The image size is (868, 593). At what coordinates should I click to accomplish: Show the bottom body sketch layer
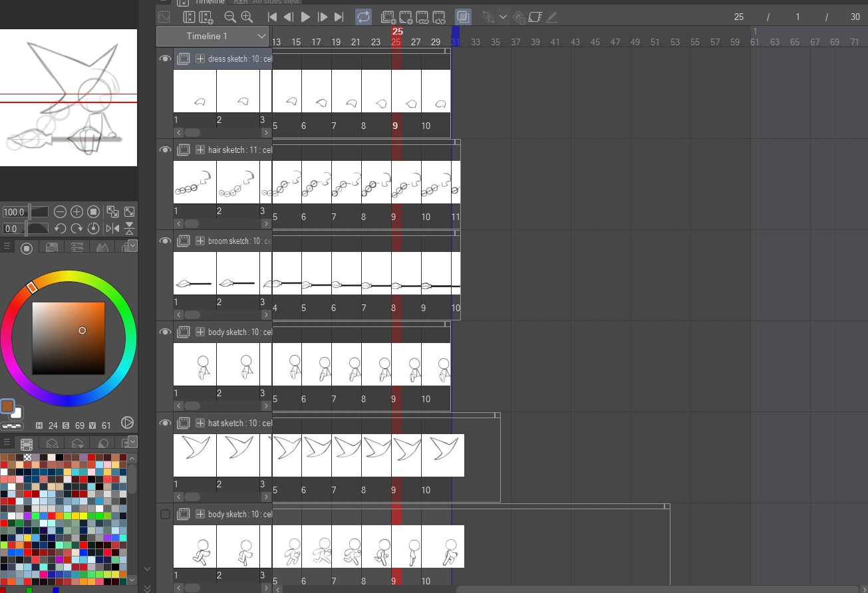click(x=164, y=514)
